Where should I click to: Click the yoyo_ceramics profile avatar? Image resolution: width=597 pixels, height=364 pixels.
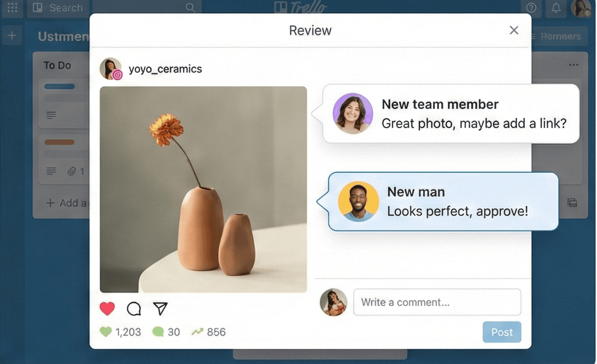click(111, 68)
